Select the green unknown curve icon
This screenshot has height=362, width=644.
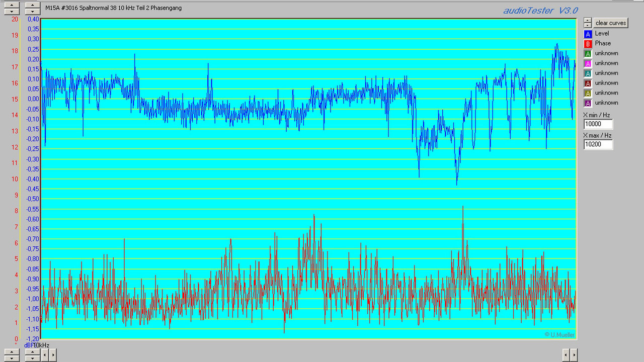[587, 53]
